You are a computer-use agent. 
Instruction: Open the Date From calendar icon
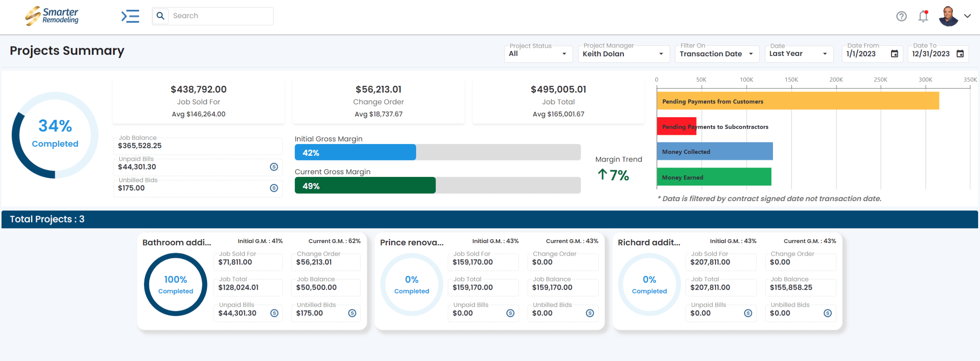coord(894,54)
